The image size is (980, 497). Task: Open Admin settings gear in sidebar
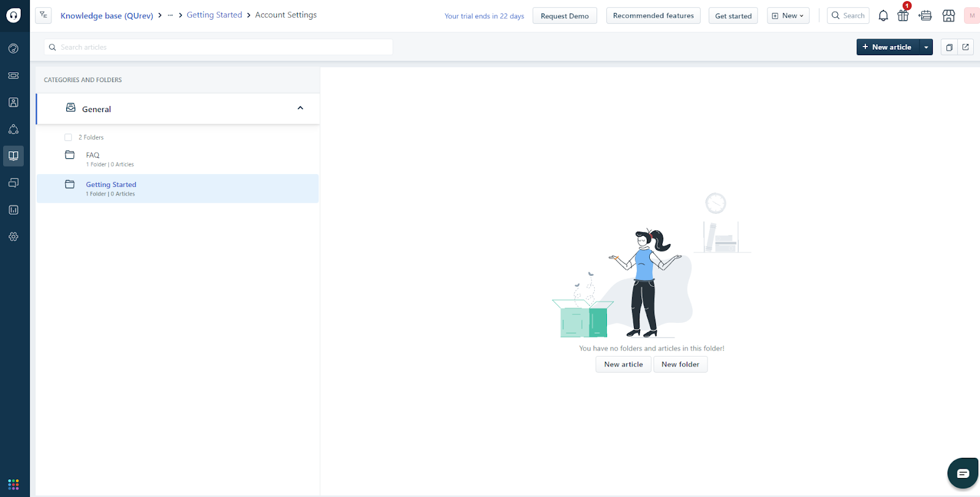pyautogui.click(x=13, y=237)
